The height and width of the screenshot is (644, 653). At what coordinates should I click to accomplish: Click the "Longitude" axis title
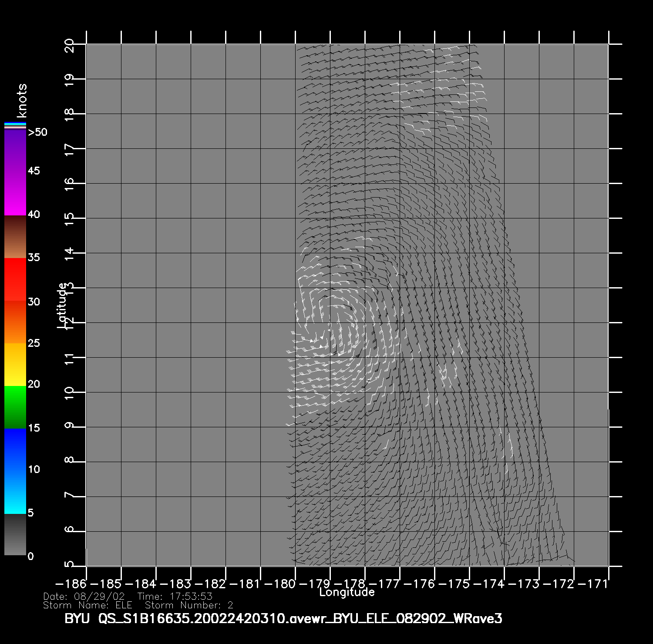347,592
